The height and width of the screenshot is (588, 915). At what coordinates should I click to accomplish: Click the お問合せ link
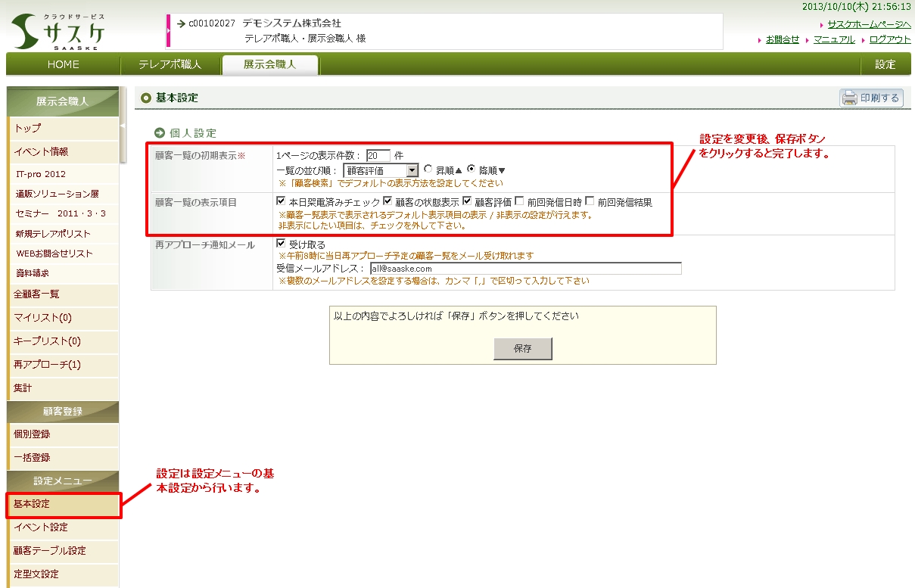(783, 39)
